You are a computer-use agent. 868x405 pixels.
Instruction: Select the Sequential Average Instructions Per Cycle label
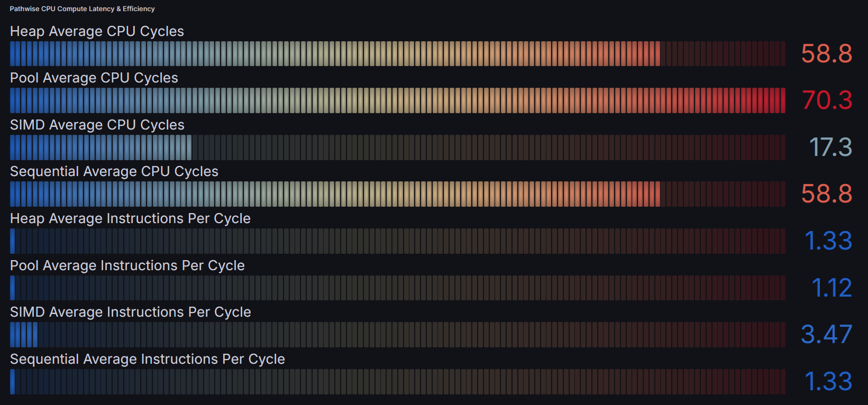pyautogui.click(x=148, y=360)
